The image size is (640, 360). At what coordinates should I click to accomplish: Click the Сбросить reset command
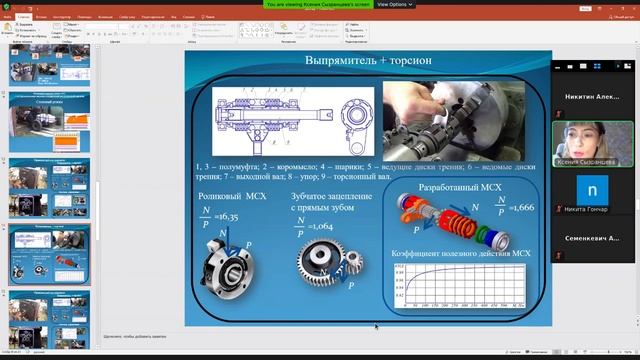pos(73,30)
